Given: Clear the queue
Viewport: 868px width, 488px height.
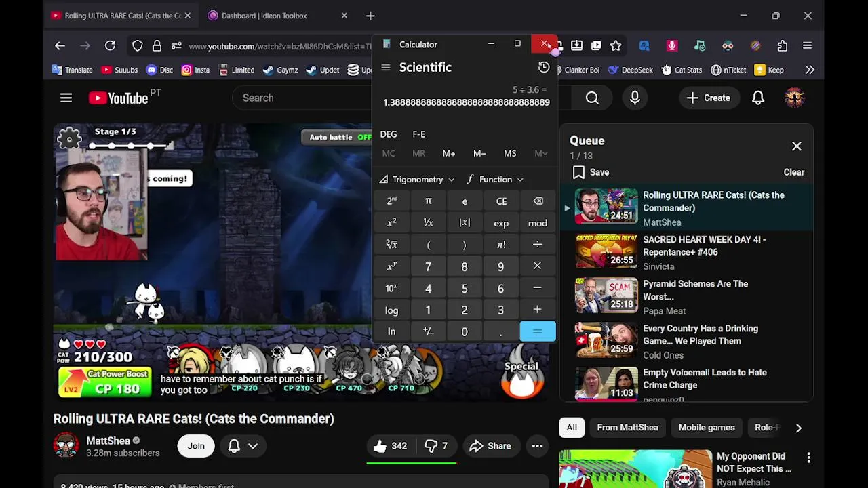Looking at the screenshot, I should point(794,172).
